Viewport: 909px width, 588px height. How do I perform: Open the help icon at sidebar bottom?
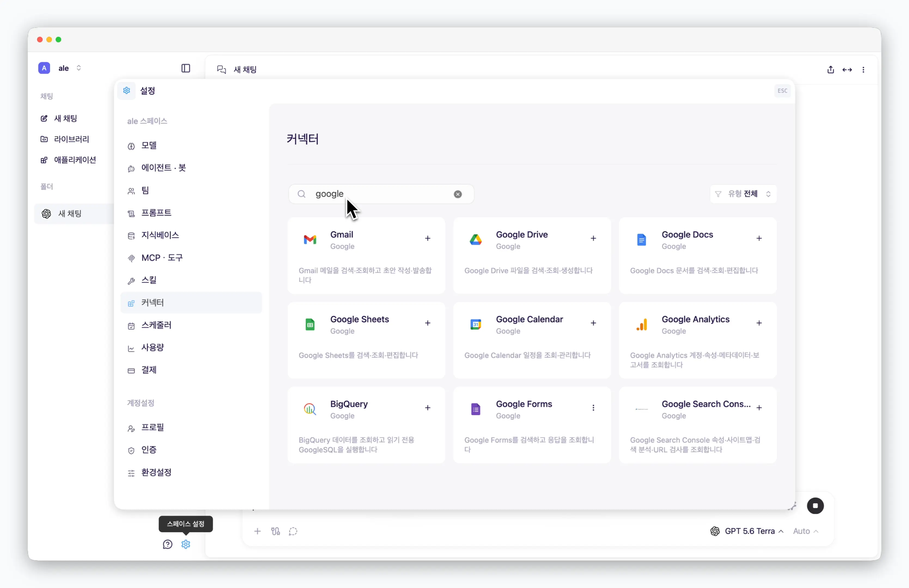pos(167,544)
